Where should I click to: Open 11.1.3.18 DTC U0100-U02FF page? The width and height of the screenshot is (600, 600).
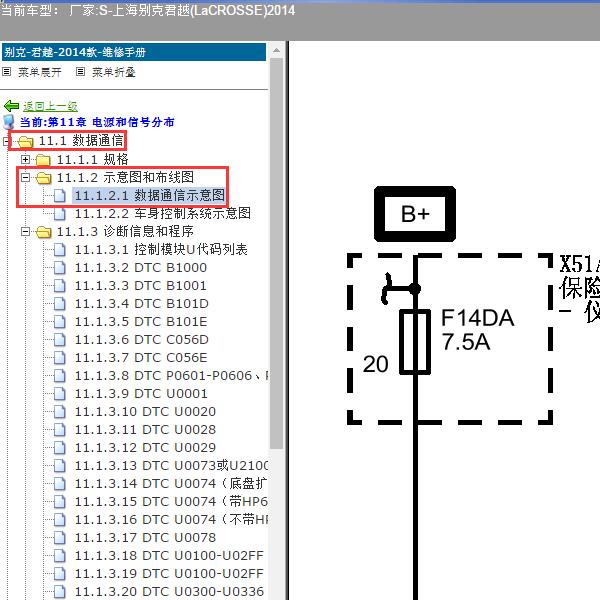coord(169,555)
